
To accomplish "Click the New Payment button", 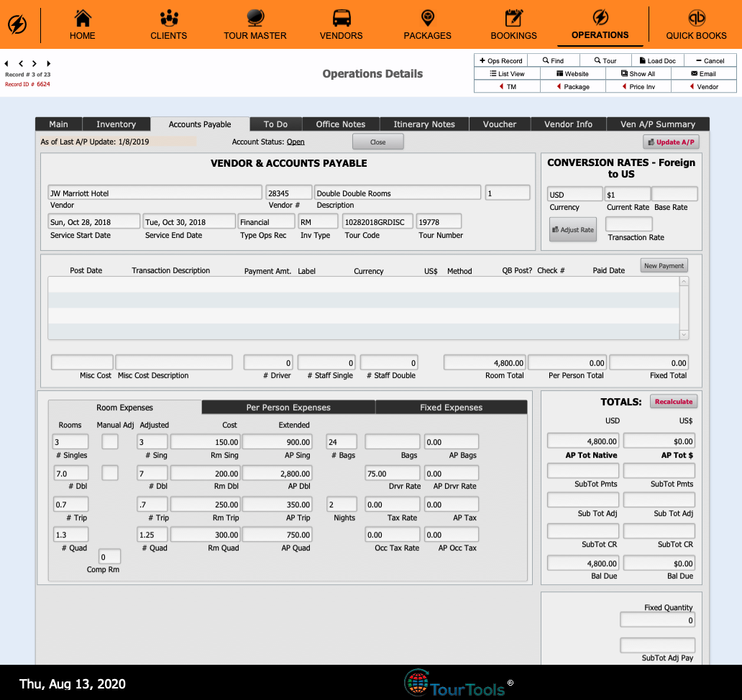I will [664, 266].
